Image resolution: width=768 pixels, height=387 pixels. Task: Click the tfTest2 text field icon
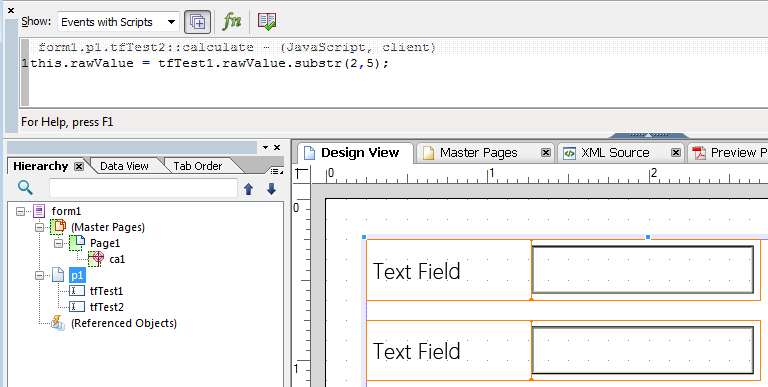point(77,307)
